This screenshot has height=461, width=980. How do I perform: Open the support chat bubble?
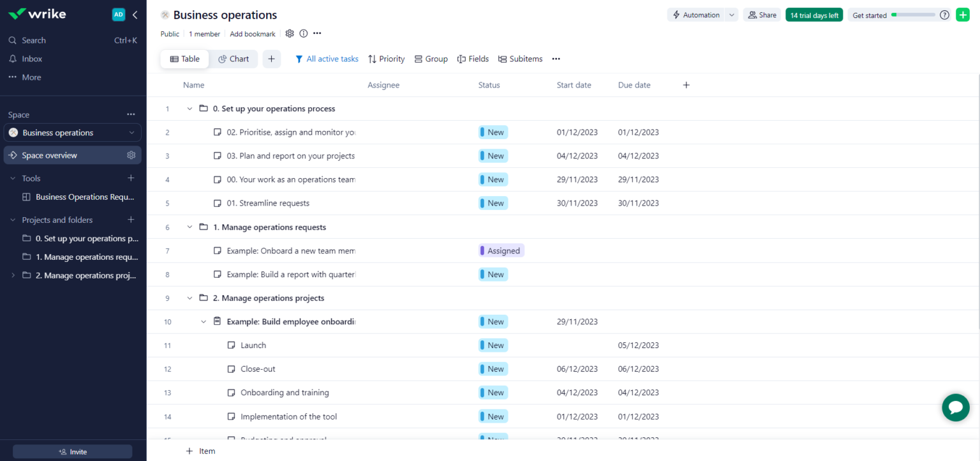click(955, 407)
